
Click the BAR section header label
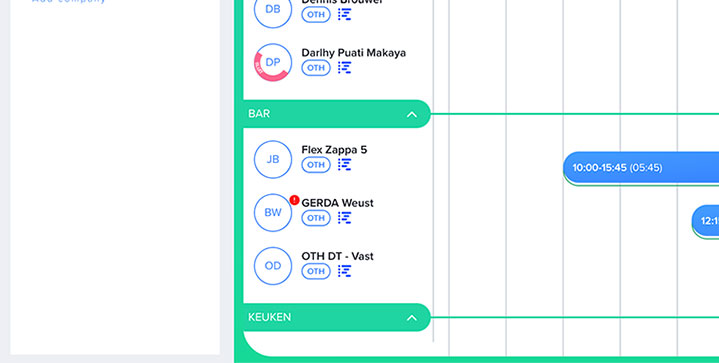(x=259, y=114)
